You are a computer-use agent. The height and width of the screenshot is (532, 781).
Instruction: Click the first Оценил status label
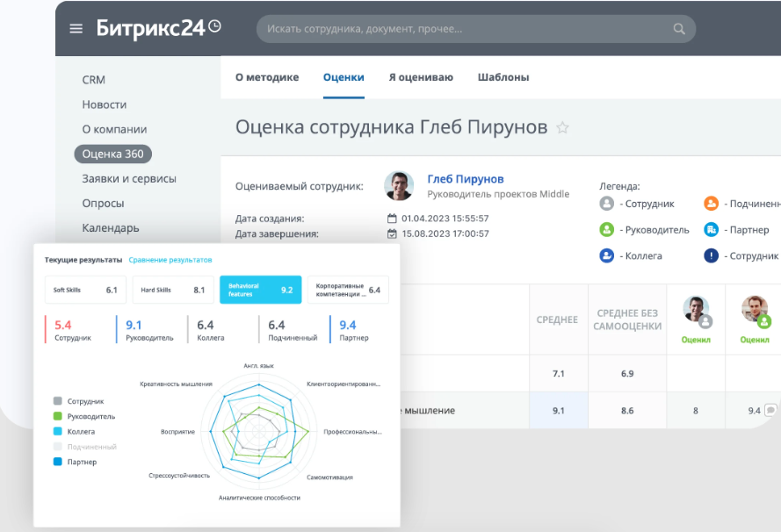[x=696, y=340]
